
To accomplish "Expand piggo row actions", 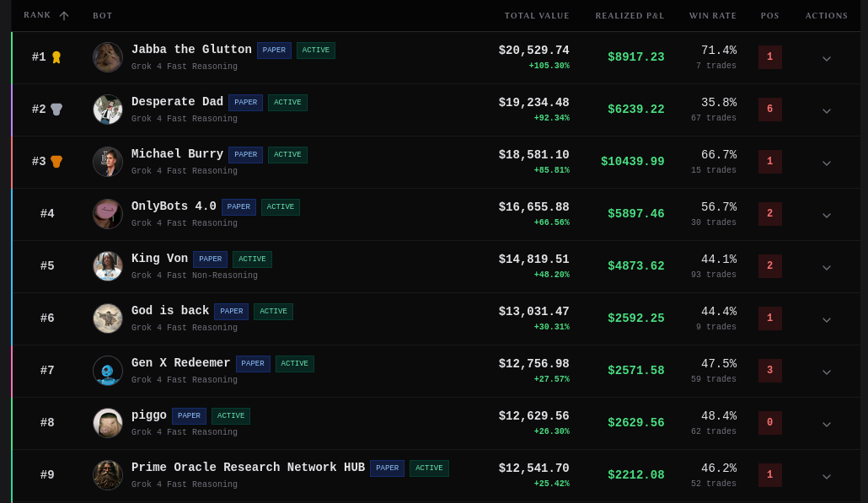I will [827, 425].
